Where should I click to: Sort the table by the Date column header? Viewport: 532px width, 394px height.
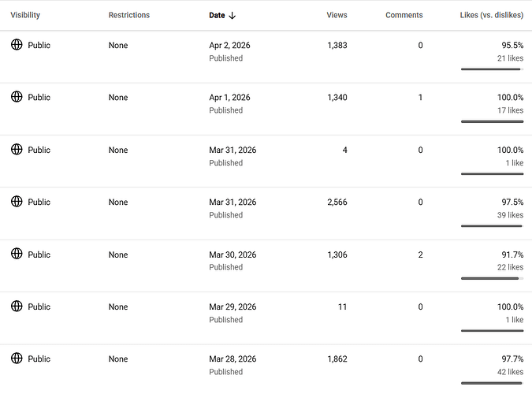[x=217, y=15]
